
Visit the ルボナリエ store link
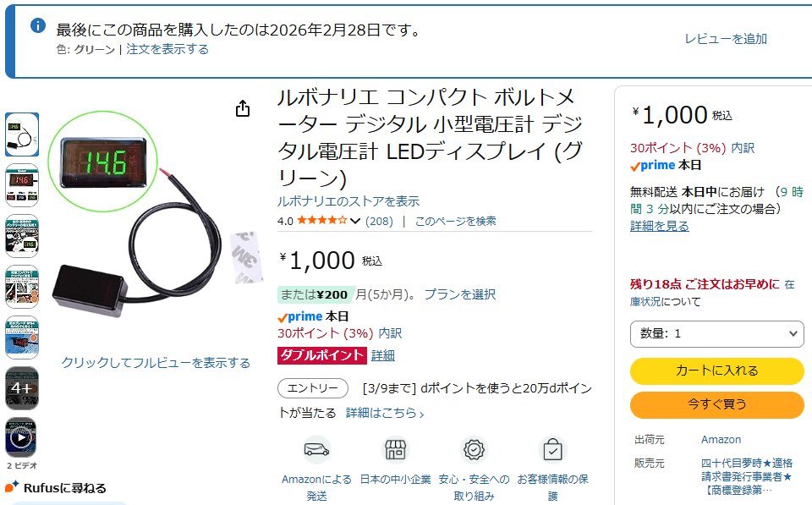348,201
